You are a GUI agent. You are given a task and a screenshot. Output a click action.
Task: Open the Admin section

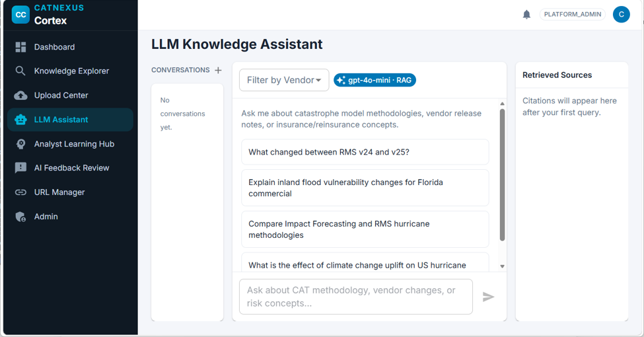click(x=70, y=217)
